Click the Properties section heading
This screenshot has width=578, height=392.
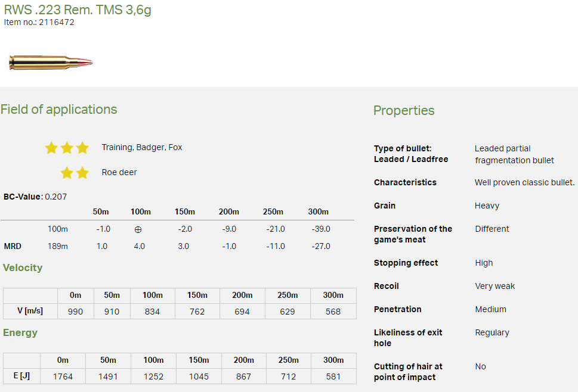(x=404, y=110)
